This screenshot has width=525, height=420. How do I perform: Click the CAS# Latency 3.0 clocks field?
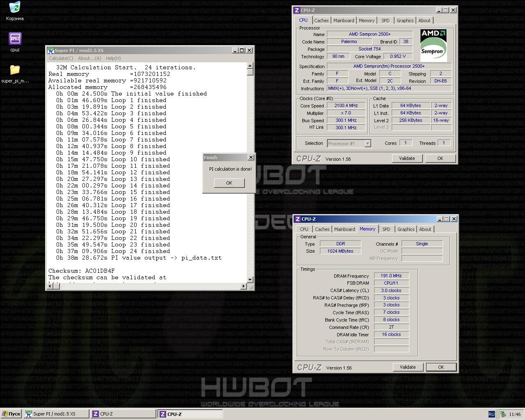[x=391, y=291]
